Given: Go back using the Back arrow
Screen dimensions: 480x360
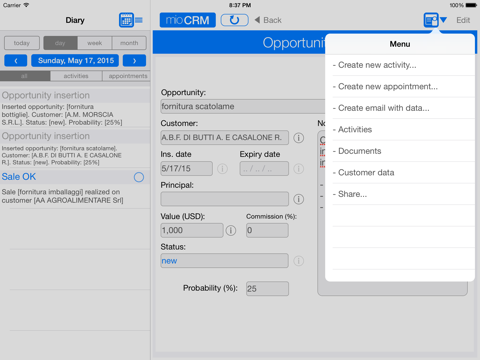Looking at the screenshot, I should coord(268,20).
